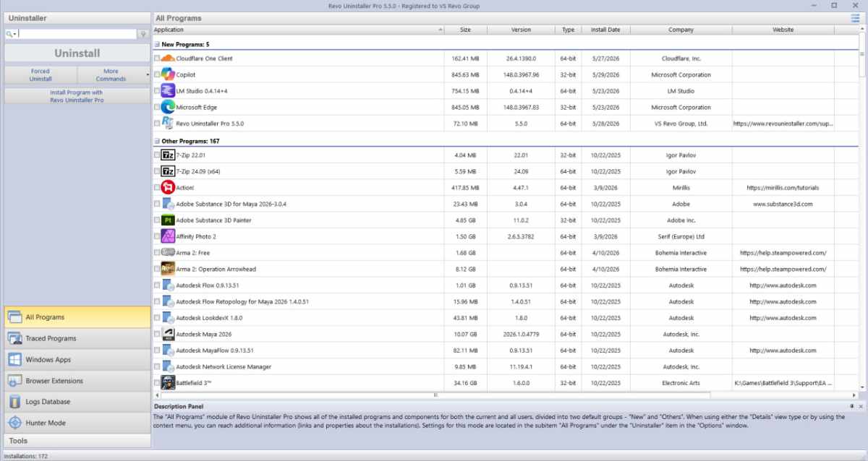
Task: Click the Logs Database cylinder icon
Action: point(14,402)
